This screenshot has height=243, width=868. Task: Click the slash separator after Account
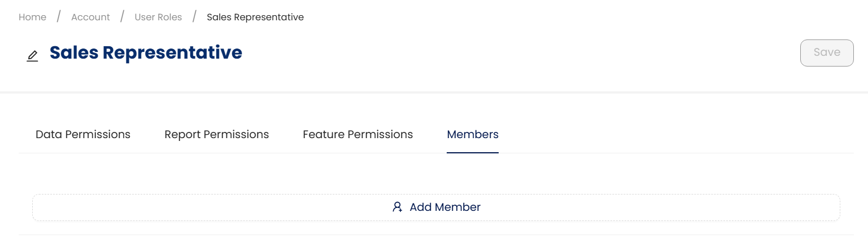pyautogui.click(x=122, y=16)
